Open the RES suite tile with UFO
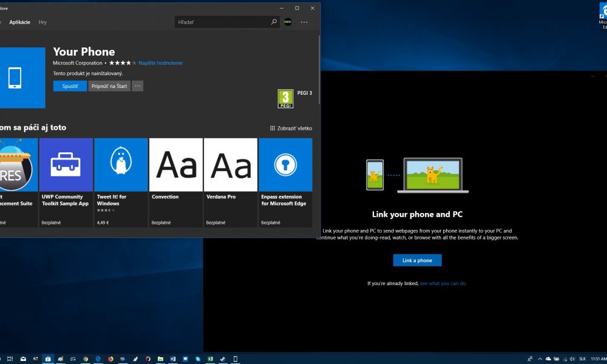 (x=19, y=183)
